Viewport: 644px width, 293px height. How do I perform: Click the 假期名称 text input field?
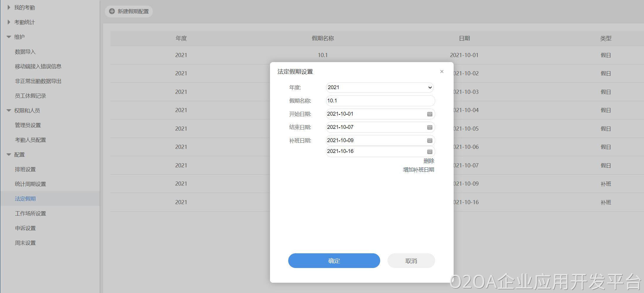(380, 101)
